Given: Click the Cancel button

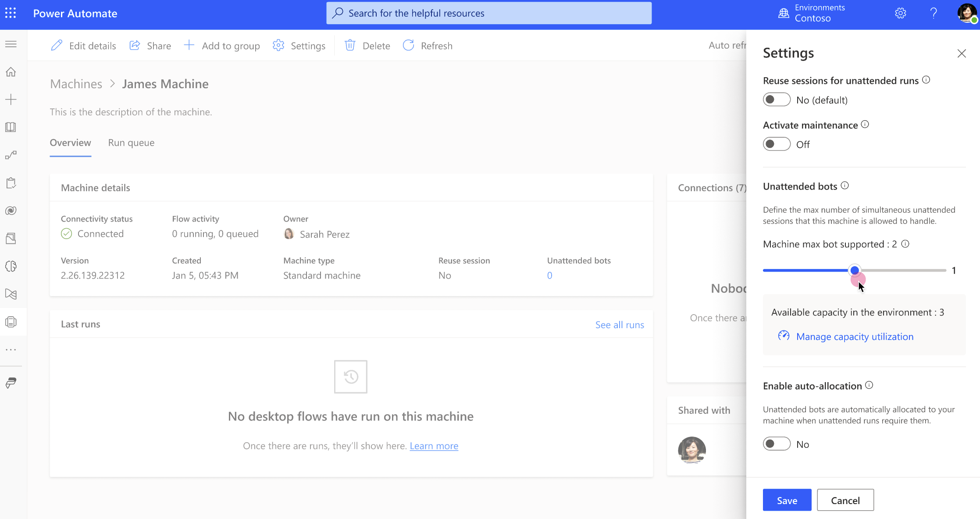Looking at the screenshot, I should [846, 500].
